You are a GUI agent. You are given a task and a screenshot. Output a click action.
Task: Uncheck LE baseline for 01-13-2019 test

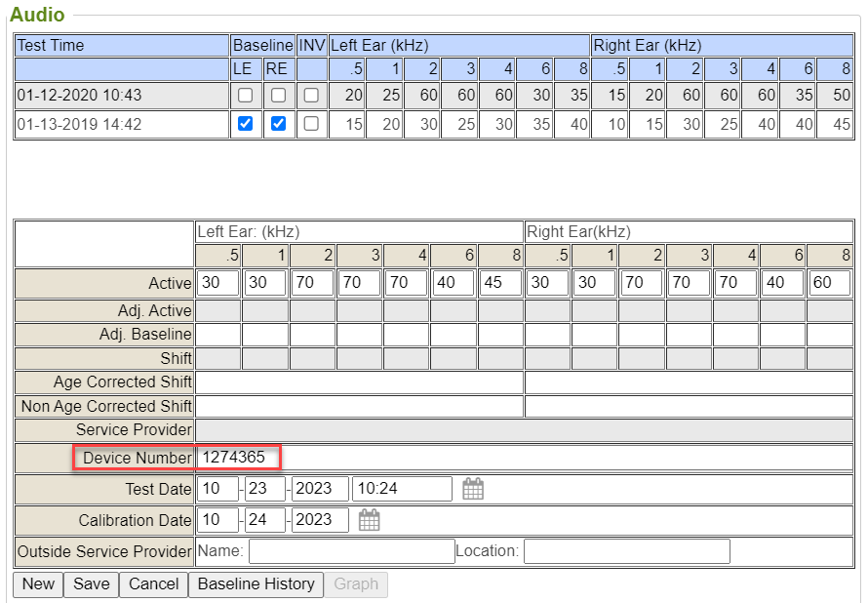(245, 124)
